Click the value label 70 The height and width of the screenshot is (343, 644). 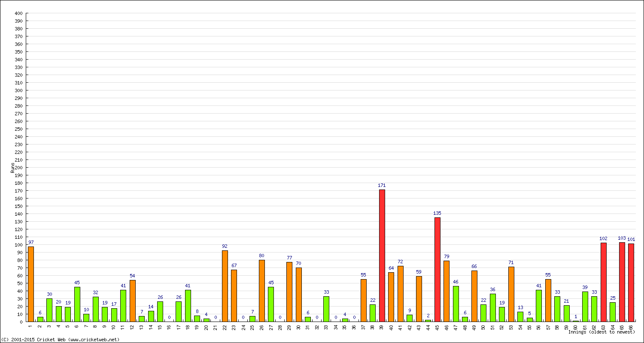coord(298,263)
